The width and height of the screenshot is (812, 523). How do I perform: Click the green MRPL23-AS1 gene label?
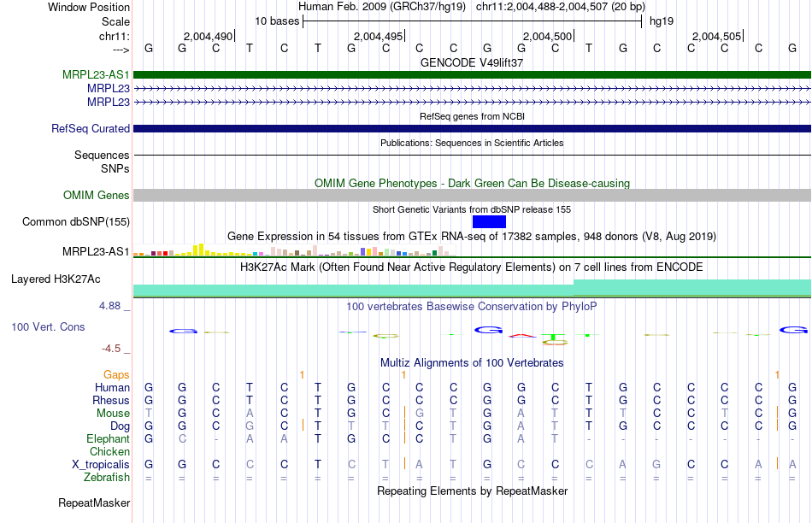tap(96, 74)
